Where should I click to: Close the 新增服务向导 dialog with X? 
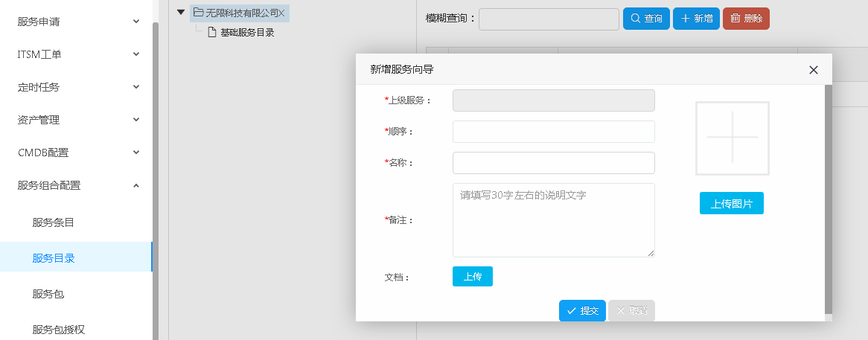tap(814, 70)
